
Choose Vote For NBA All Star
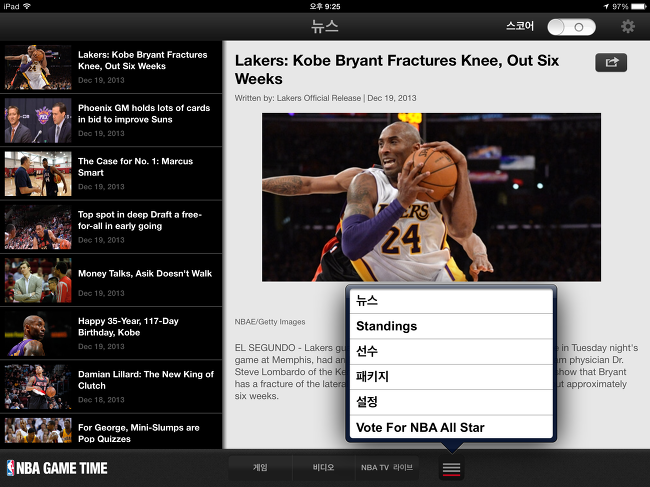pyautogui.click(x=451, y=427)
